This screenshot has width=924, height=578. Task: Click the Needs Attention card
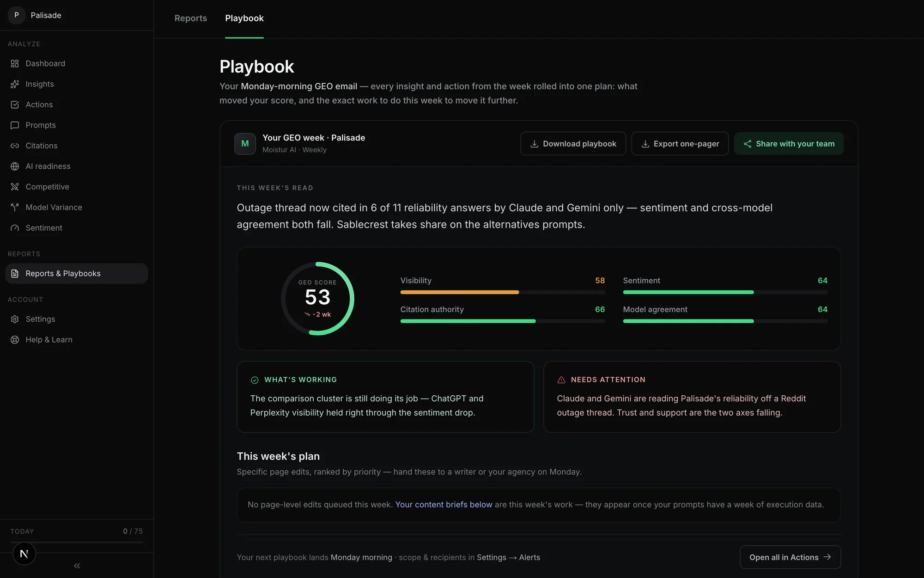[x=692, y=397]
